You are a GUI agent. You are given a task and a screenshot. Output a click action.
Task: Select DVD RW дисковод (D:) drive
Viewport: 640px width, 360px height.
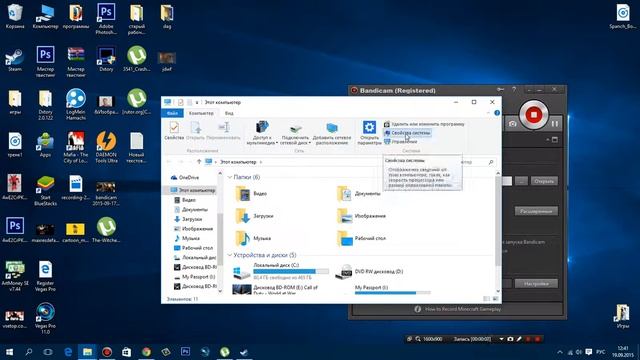pyautogui.click(x=369, y=271)
